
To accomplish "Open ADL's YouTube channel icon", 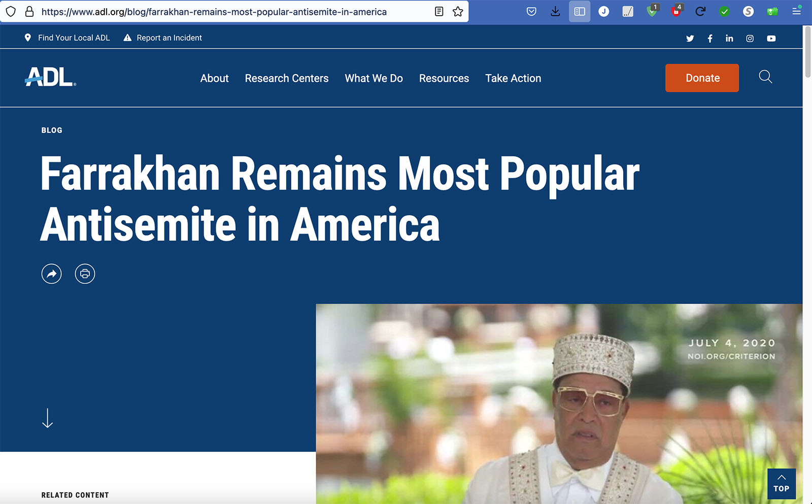I will 771,39.
